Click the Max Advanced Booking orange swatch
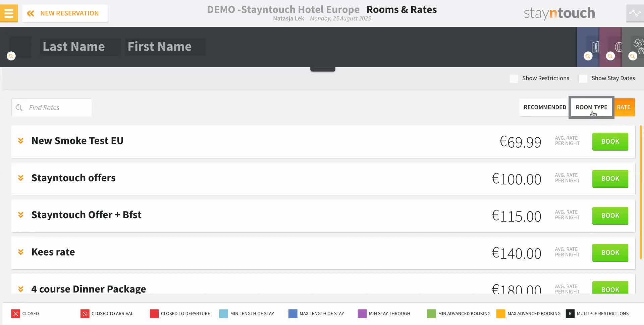Viewport: 644px width, 325px height. coord(501,314)
